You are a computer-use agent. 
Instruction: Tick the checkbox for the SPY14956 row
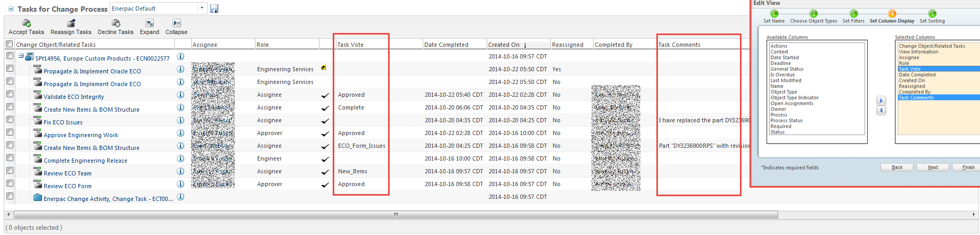coord(10,55)
